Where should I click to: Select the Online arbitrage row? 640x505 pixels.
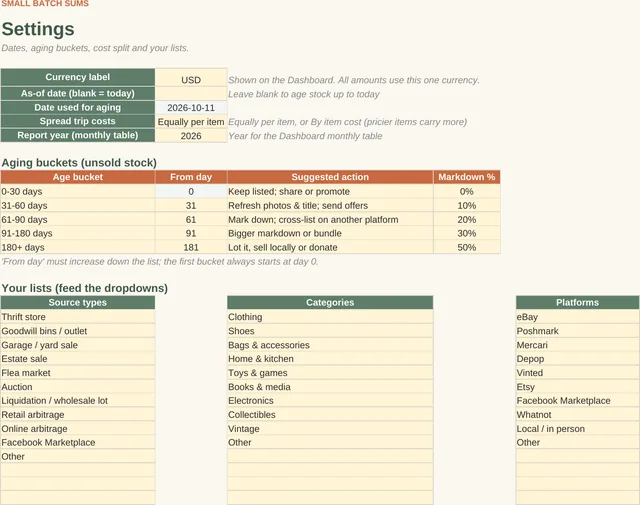tap(78, 429)
